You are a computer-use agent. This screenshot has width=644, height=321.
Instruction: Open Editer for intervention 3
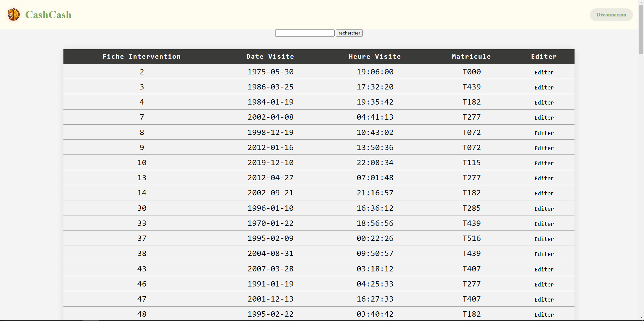(544, 87)
